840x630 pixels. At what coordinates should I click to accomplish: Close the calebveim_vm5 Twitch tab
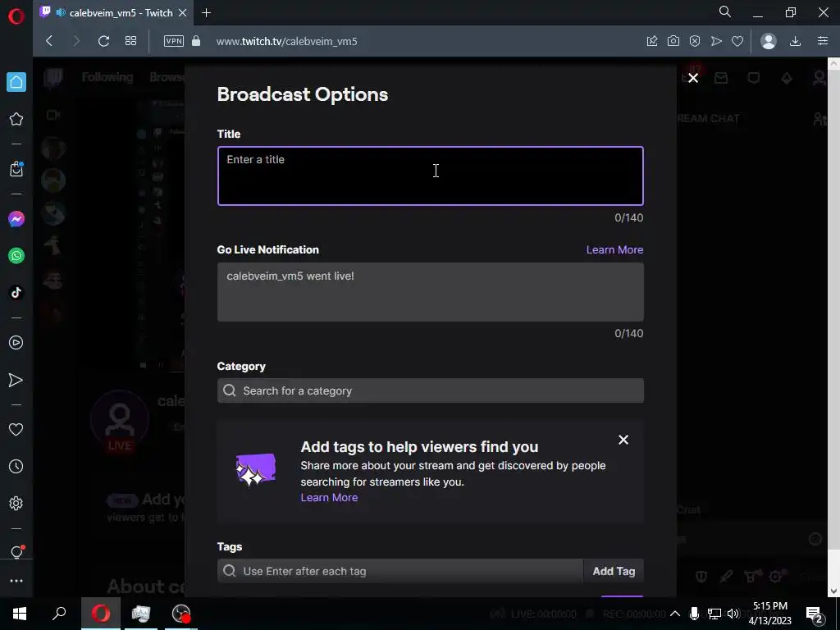tap(182, 13)
